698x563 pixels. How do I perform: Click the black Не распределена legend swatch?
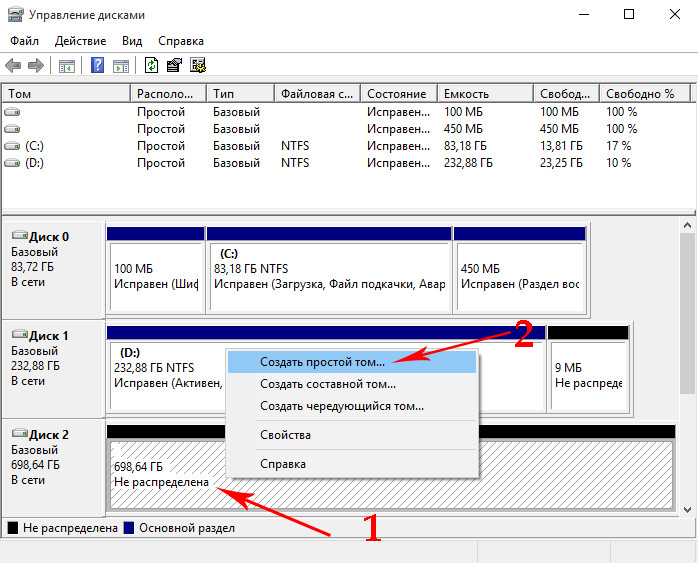13,528
